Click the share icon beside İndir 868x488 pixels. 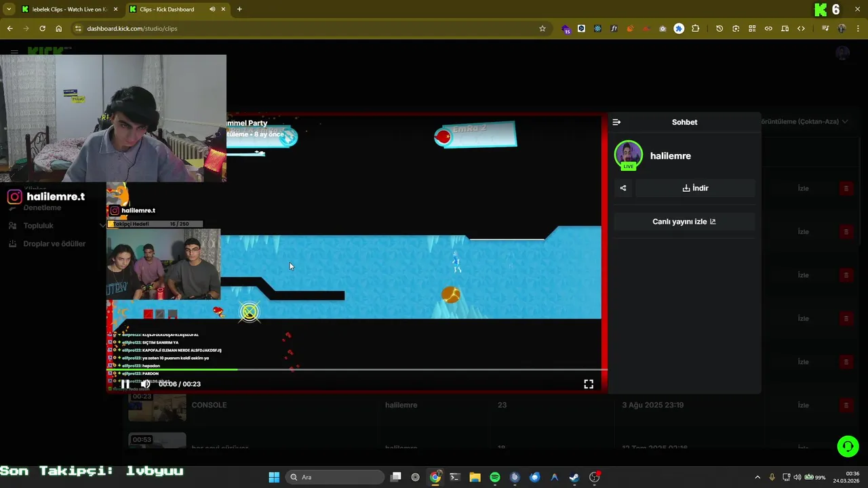click(623, 188)
